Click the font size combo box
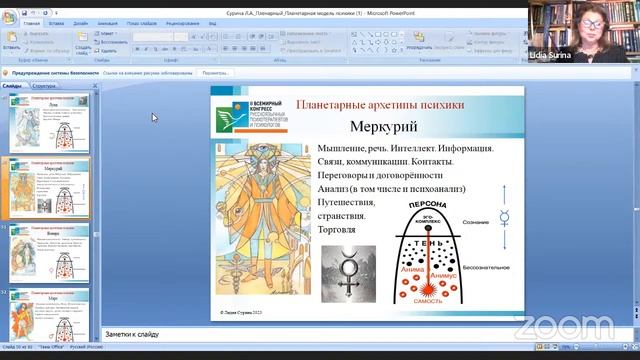This screenshot has height=360, width=640. pos(180,37)
